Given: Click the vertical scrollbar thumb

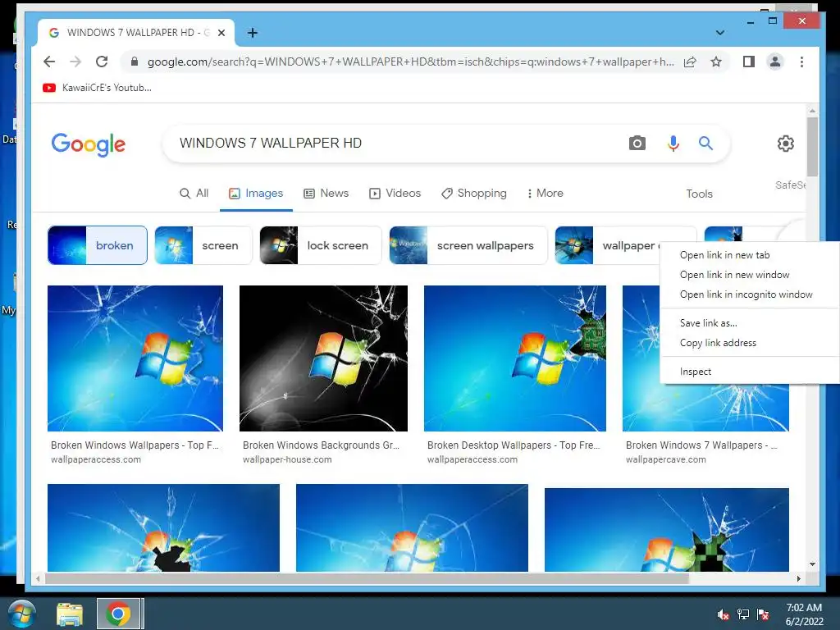Looking at the screenshot, I should [x=812, y=146].
